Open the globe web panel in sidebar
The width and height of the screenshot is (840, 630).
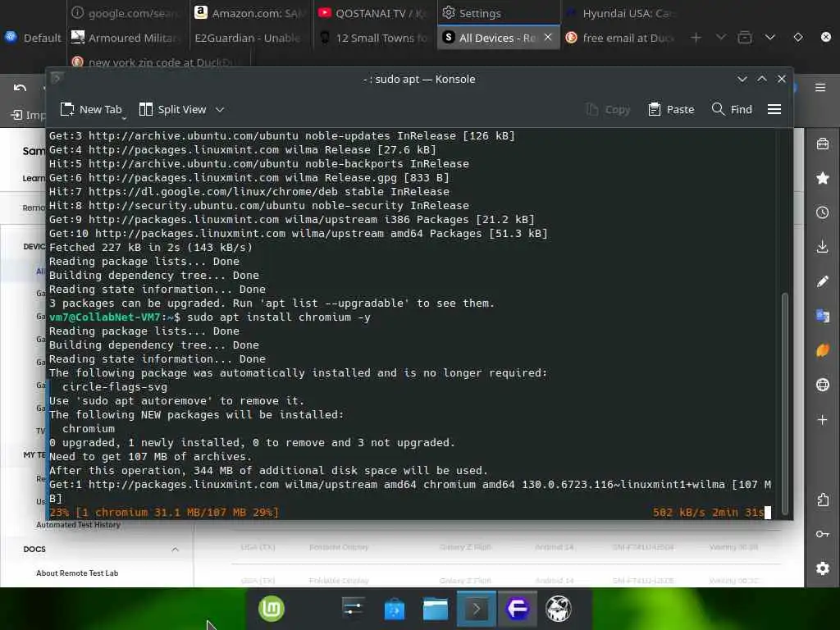[x=823, y=385]
